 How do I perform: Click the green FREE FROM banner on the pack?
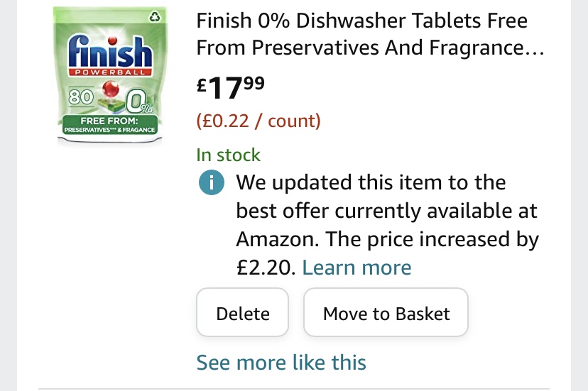pos(109,125)
